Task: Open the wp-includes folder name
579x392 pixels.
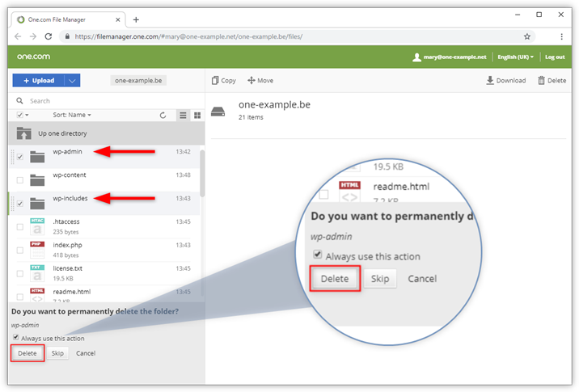Action: (70, 198)
